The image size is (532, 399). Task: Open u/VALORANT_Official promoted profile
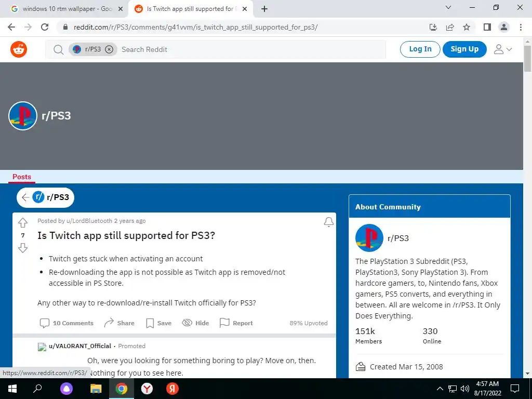coord(80,346)
